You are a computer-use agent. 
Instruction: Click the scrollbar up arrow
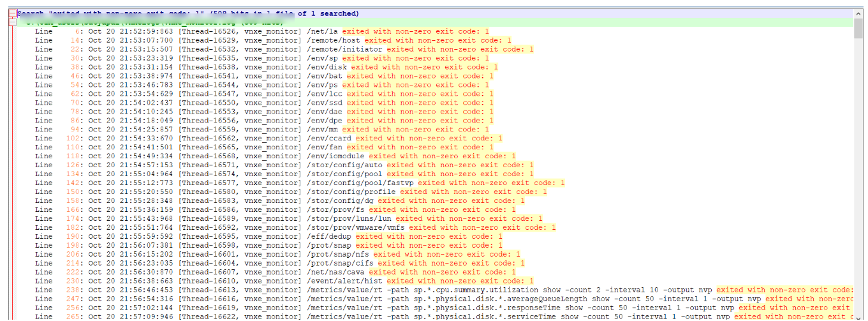858,13
